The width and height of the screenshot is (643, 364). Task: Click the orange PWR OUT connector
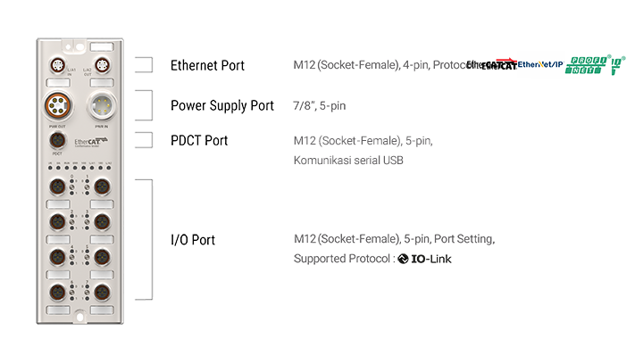tap(58, 105)
